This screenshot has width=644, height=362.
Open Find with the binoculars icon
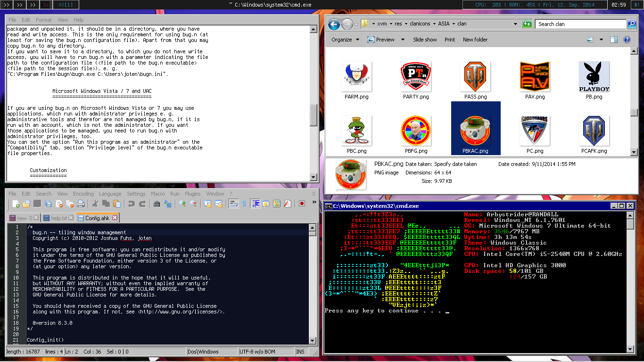[x=157, y=204]
